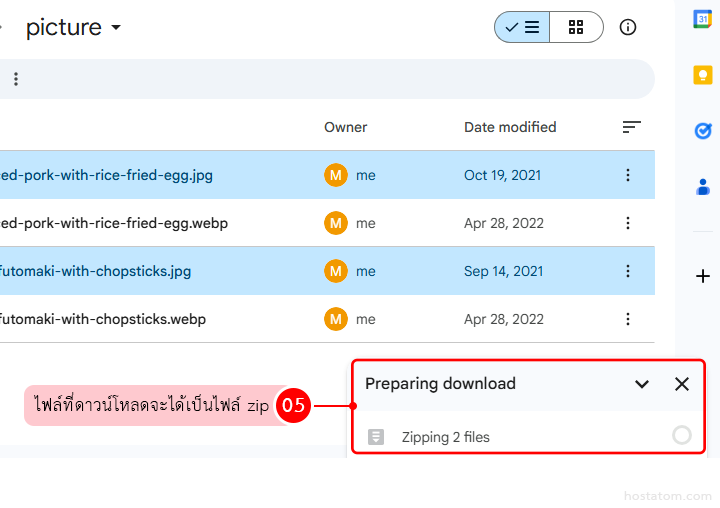
Task: Select pork-with-rice-fried-egg.webp file row
Action: point(327,223)
